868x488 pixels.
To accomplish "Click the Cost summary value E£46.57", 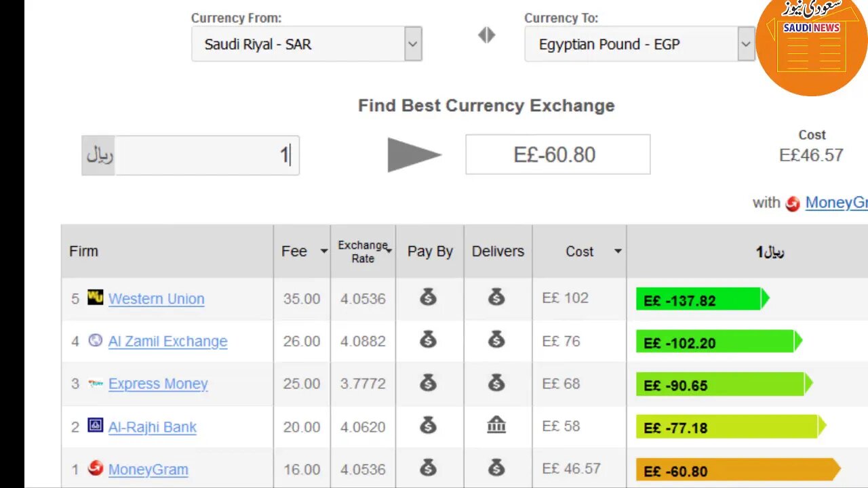I will tap(811, 155).
